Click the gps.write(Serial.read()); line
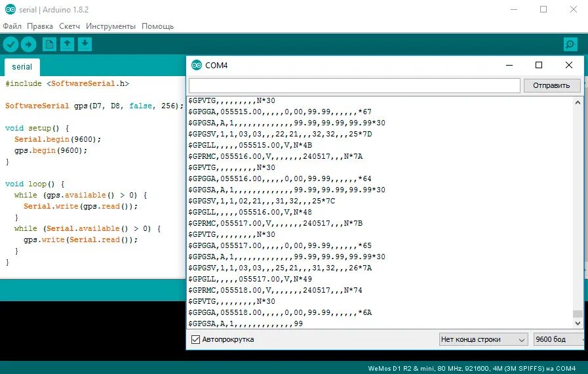588x374 pixels. click(81, 239)
